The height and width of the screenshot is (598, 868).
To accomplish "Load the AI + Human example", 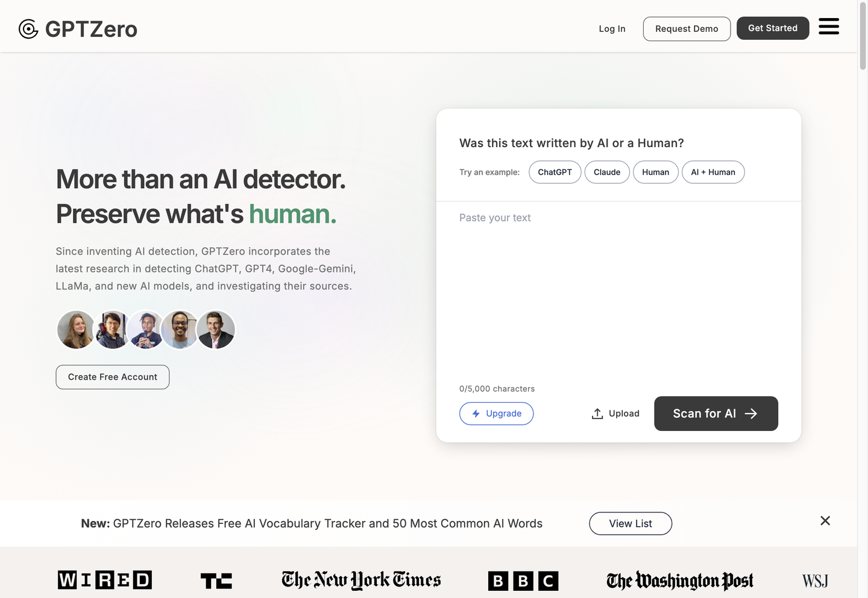I will pos(712,172).
